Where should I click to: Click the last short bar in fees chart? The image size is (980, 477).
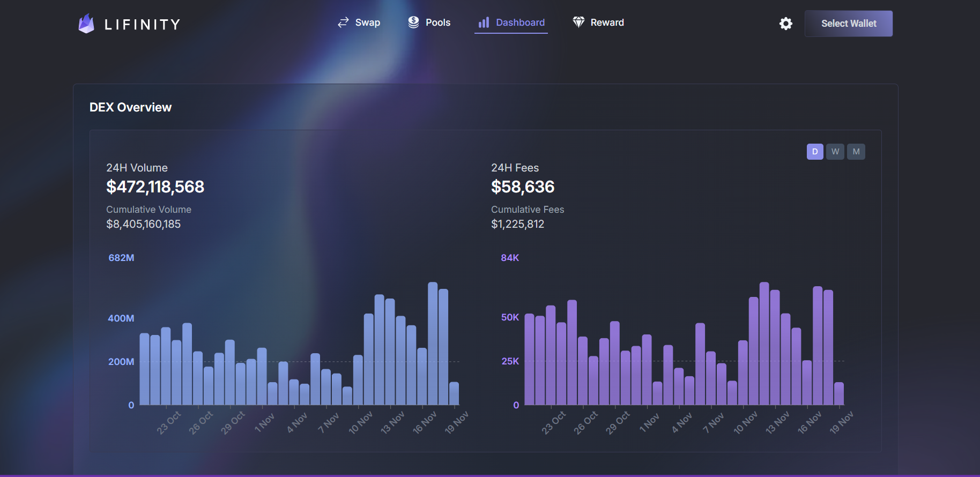pyautogui.click(x=839, y=393)
